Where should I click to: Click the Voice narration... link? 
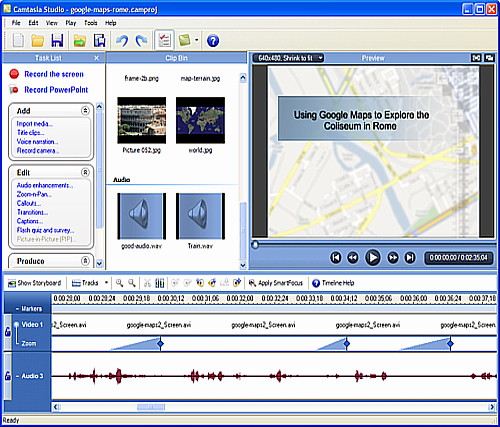click(37, 142)
